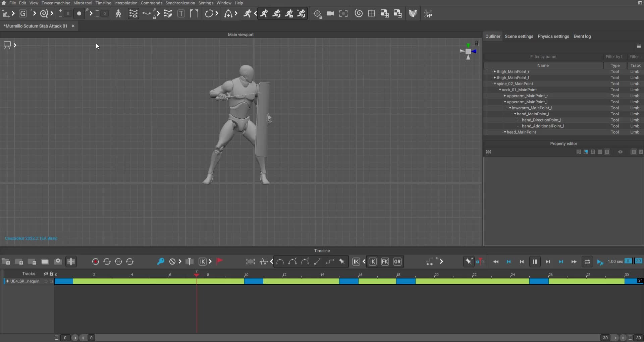Screen dimensions: 644x342
Task: Toggle FK mode in the timeline controls
Action: click(x=385, y=262)
